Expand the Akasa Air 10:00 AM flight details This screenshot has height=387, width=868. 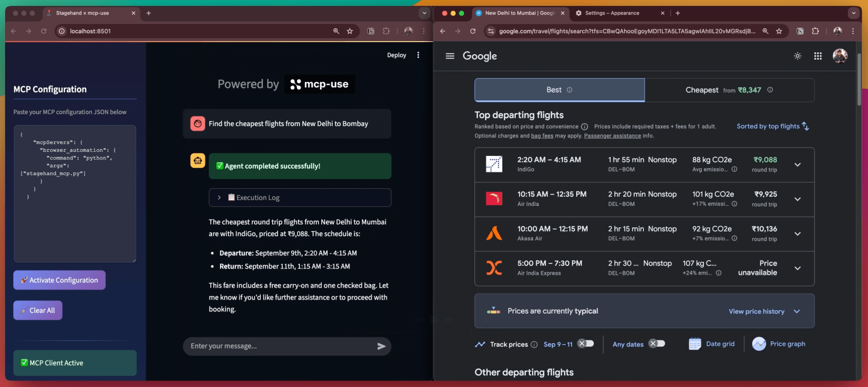coord(798,234)
